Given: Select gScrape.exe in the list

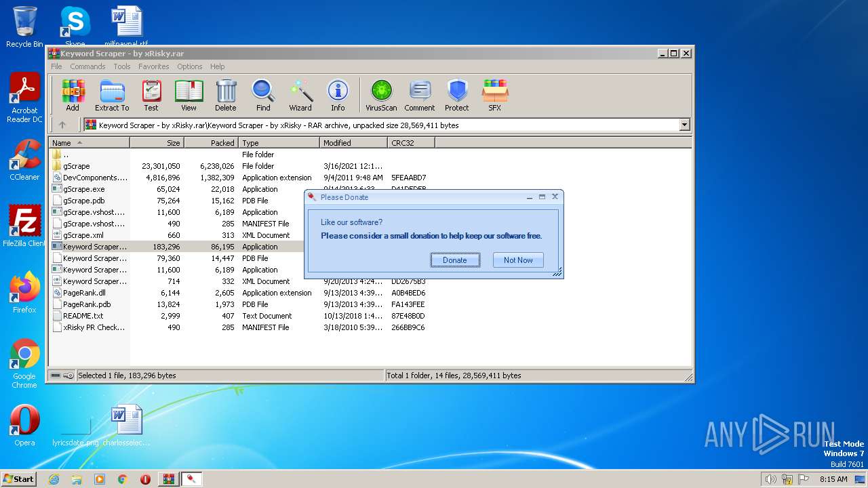Looking at the screenshot, I should pyautogui.click(x=83, y=189).
